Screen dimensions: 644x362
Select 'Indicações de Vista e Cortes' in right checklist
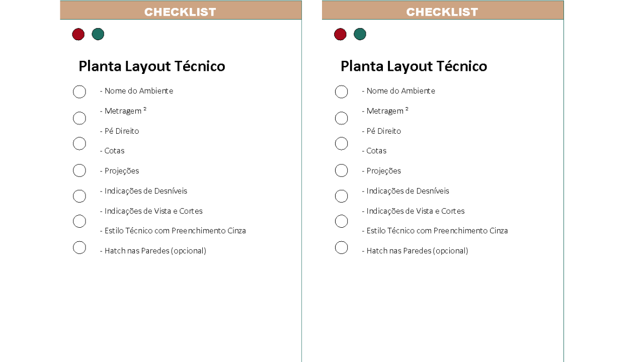click(x=413, y=211)
